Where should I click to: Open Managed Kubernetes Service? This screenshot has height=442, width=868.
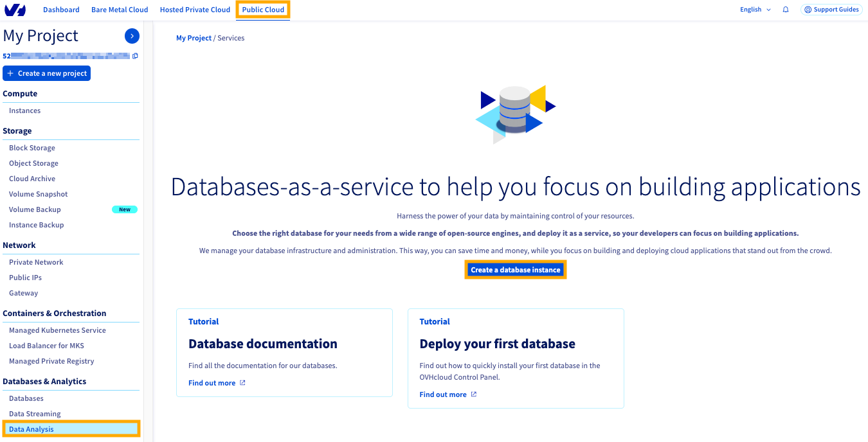[x=57, y=330]
